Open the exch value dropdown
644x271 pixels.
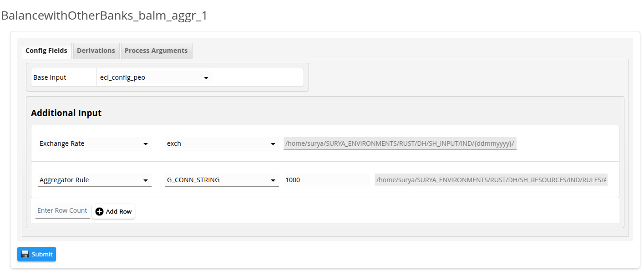[x=222, y=143]
